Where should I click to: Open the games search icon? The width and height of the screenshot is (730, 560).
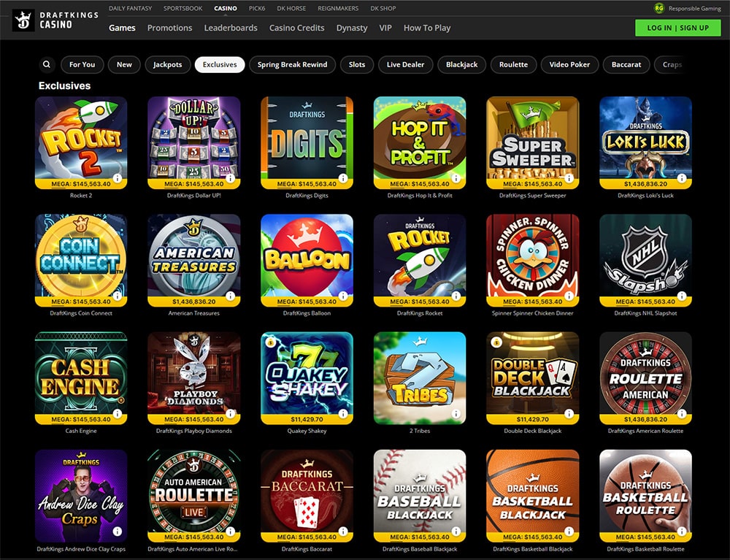47,64
